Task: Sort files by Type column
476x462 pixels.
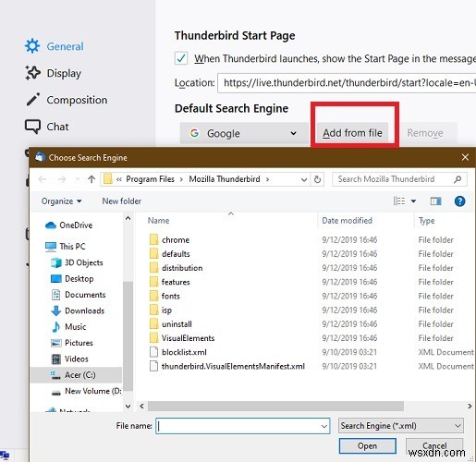Action: tap(426, 221)
